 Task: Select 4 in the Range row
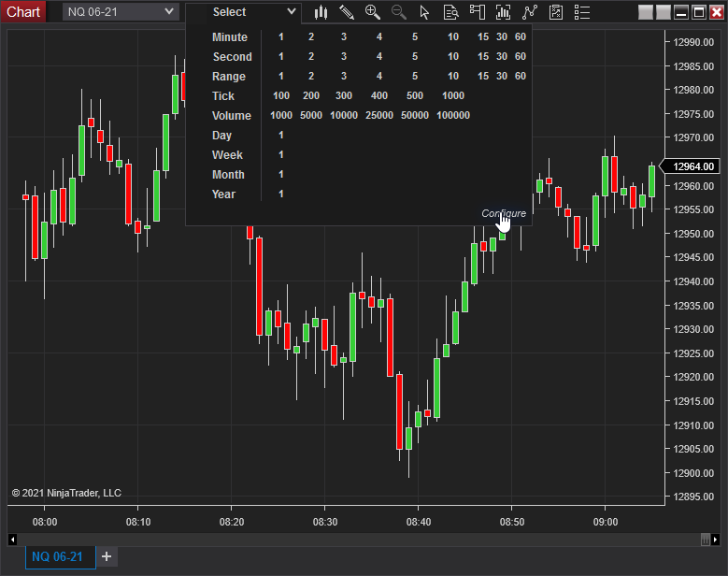[379, 76]
